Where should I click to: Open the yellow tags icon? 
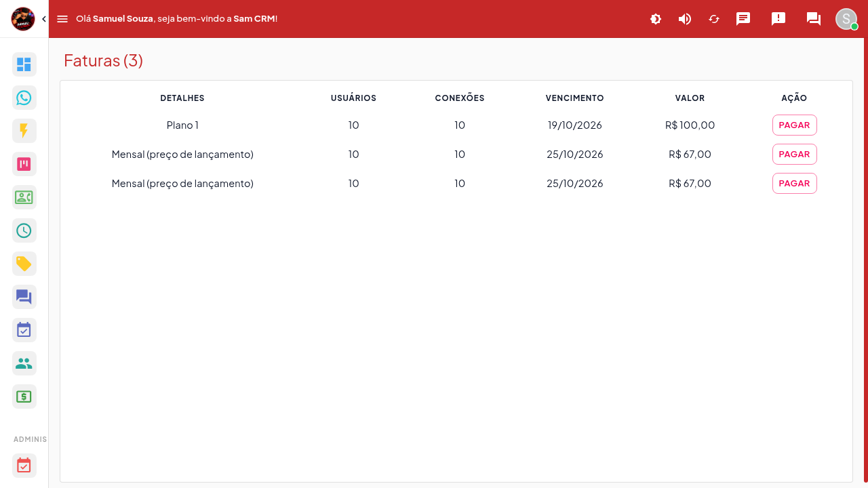[24, 264]
